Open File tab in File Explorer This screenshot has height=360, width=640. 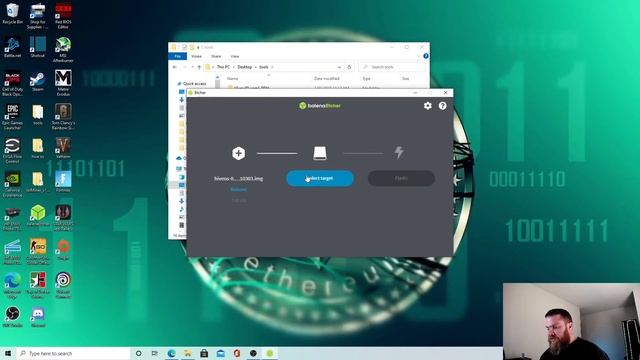[x=178, y=56]
